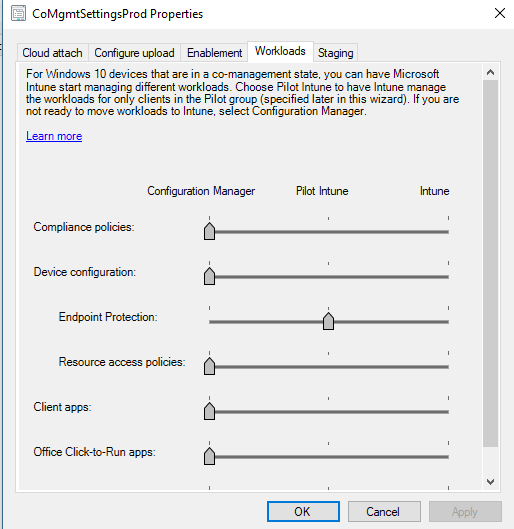The image size is (514, 529).
Task: Click the Device configuration label
Action: click(85, 272)
